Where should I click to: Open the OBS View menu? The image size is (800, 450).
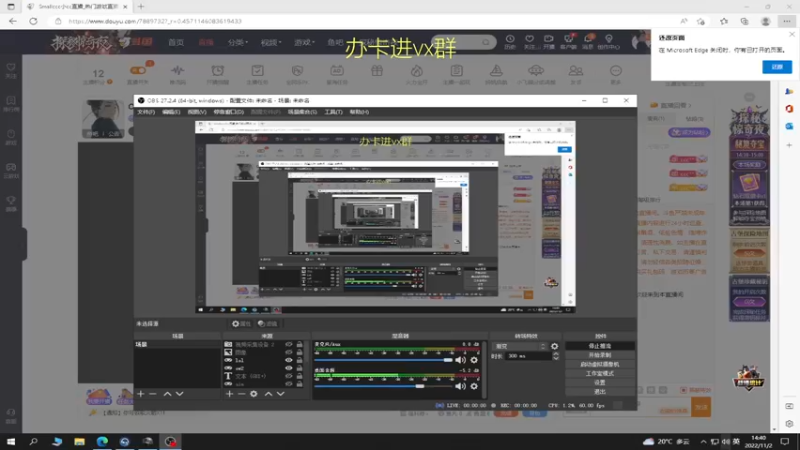[196, 112]
